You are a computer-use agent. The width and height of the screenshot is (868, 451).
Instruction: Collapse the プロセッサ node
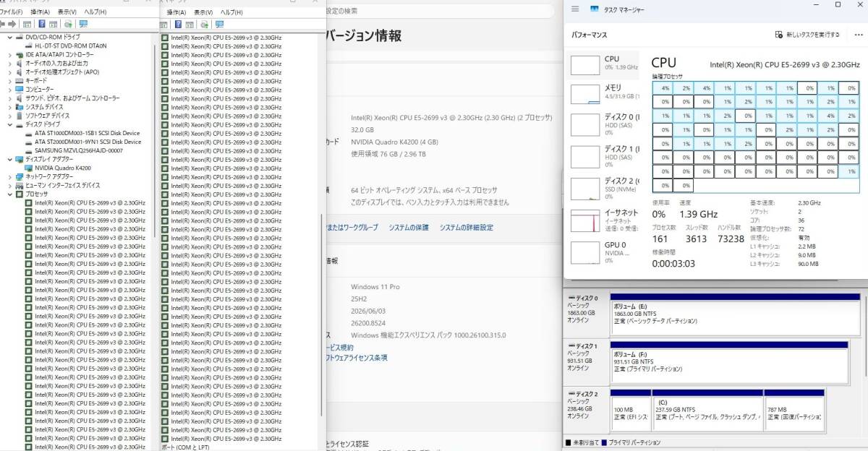coord(9,194)
